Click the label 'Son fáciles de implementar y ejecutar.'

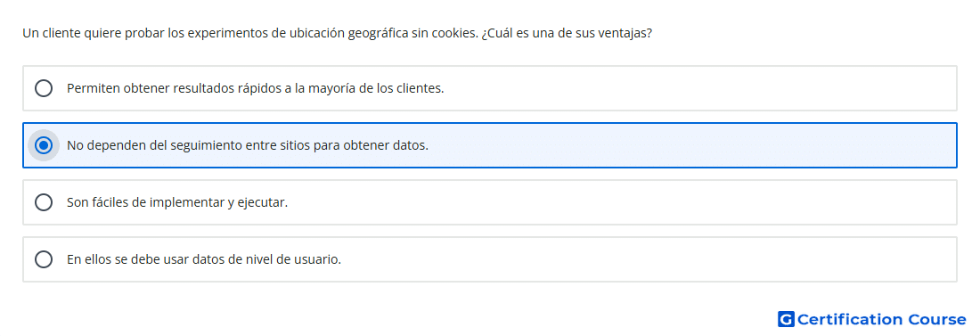coord(177,202)
